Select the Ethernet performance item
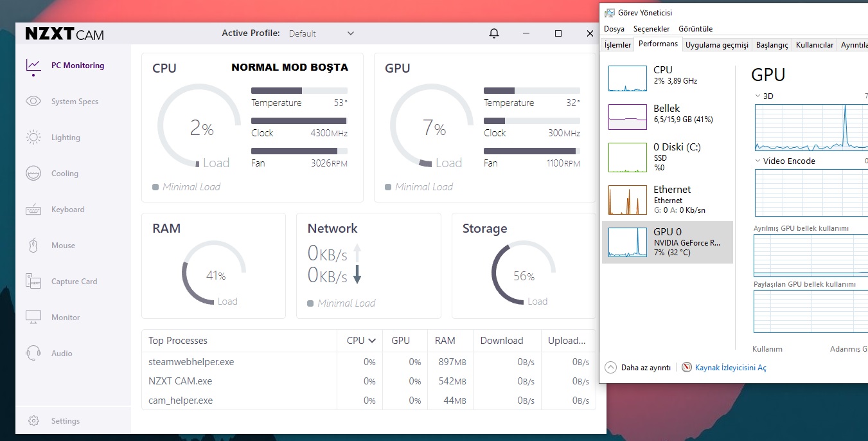868x441 pixels. point(667,199)
